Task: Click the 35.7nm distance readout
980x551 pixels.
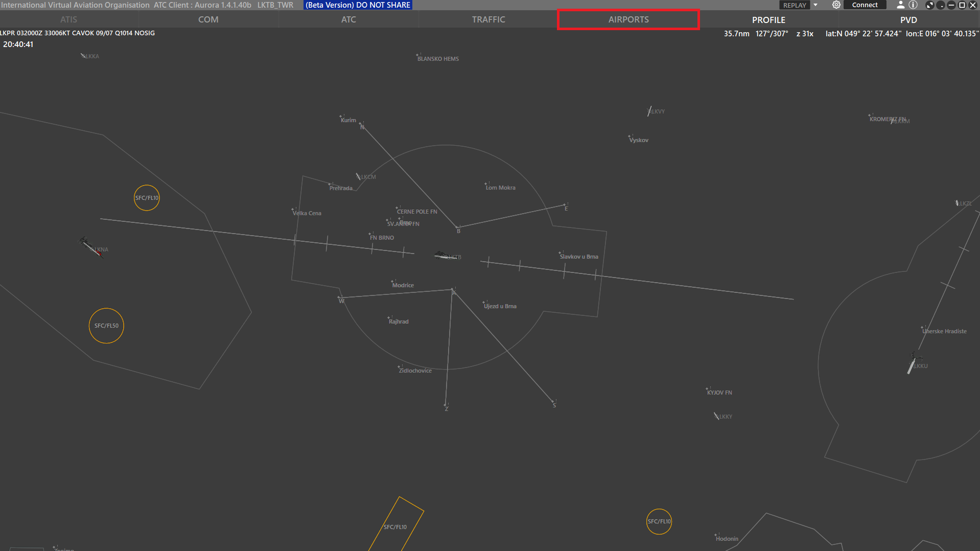Action: coord(736,34)
